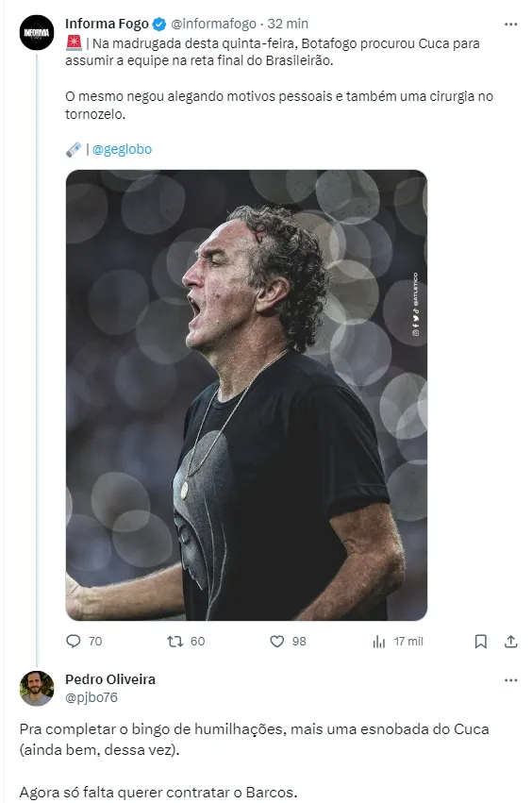Click the 32 min timestamp
The width and height of the screenshot is (532, 803).
(288, 24)
